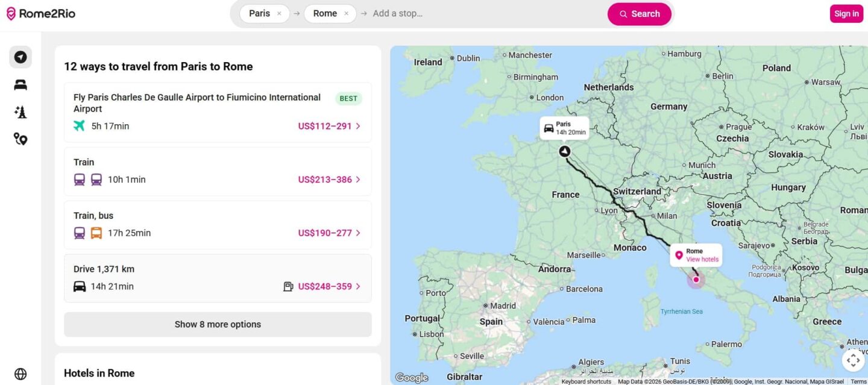Click the Rome destination chip
The width and height of the screenshot is (868, 385).
point(330,13)
